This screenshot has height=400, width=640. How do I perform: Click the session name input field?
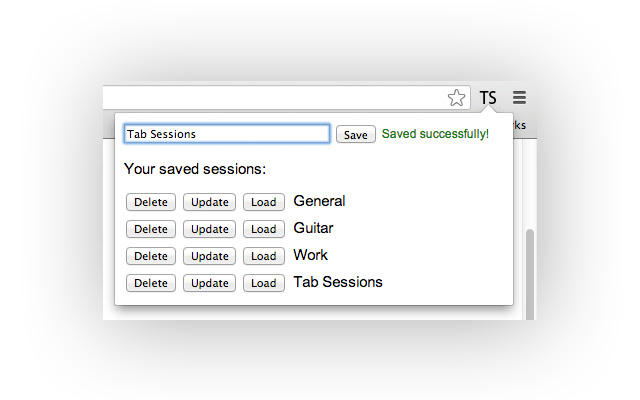tap(227, 134)
